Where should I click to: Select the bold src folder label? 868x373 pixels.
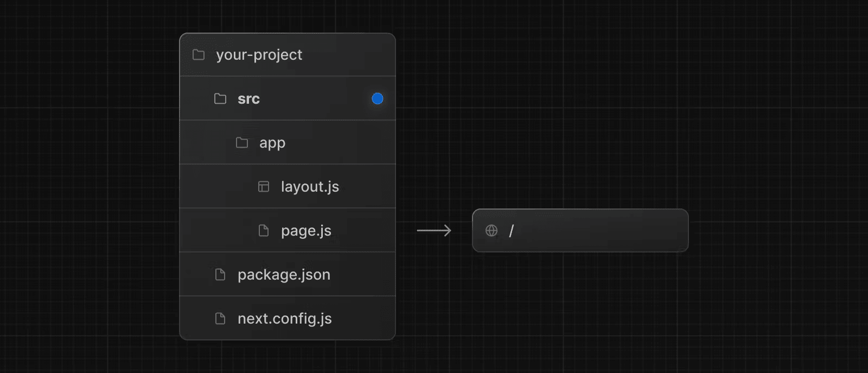(x=248, y=99)
